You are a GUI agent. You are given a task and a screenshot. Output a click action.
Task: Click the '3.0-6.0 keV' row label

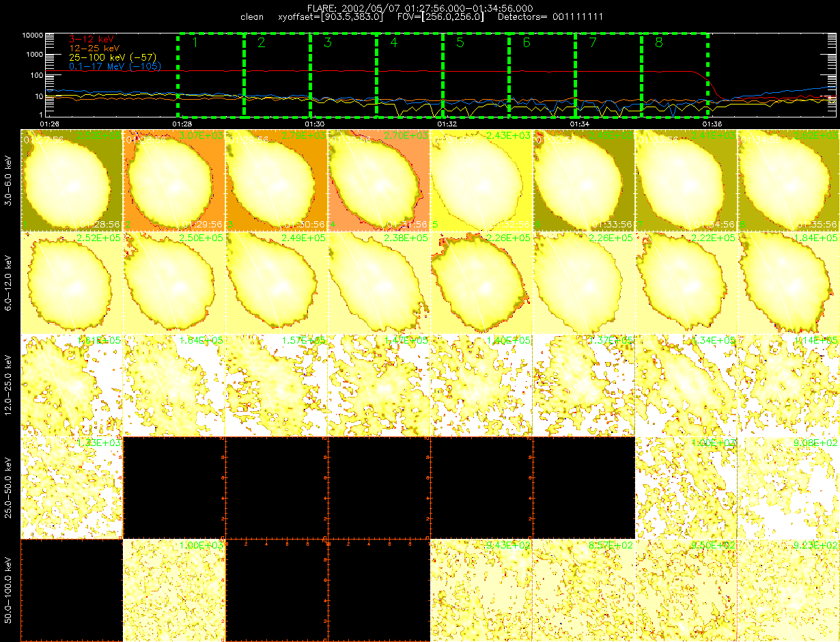point(9,180)
